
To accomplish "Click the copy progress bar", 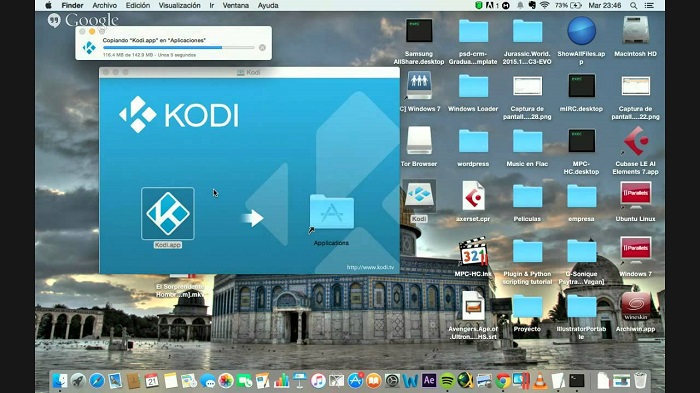I will (x=179, y=47).
